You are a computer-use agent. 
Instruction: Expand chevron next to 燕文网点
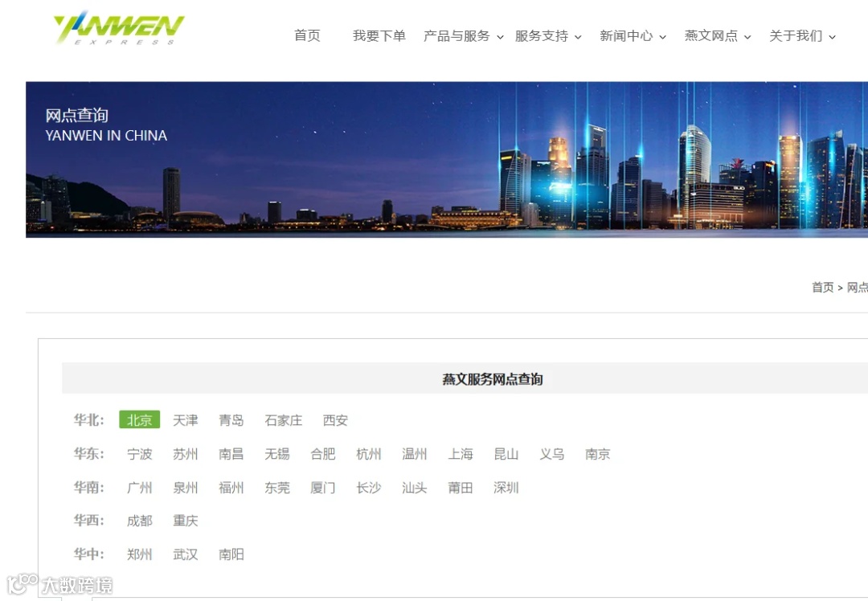pos(747,37)
